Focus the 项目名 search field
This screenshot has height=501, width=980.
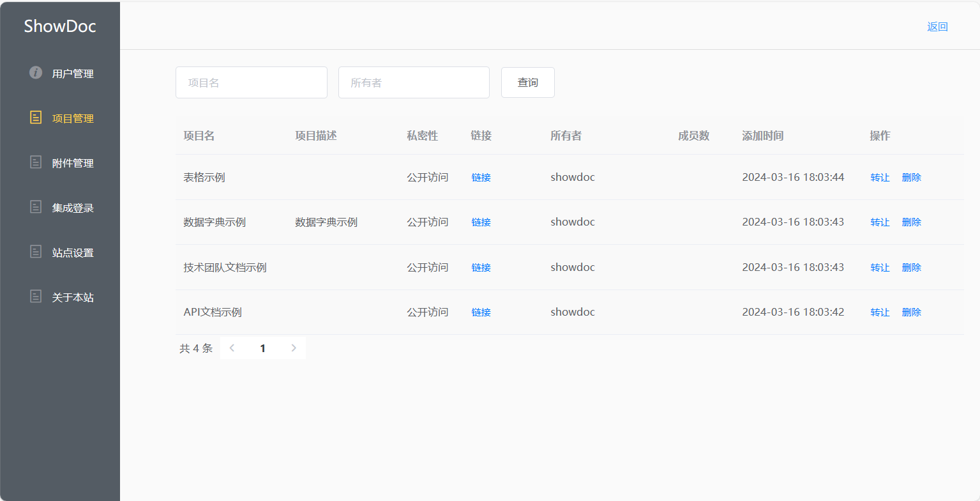(x=251, y=82)
